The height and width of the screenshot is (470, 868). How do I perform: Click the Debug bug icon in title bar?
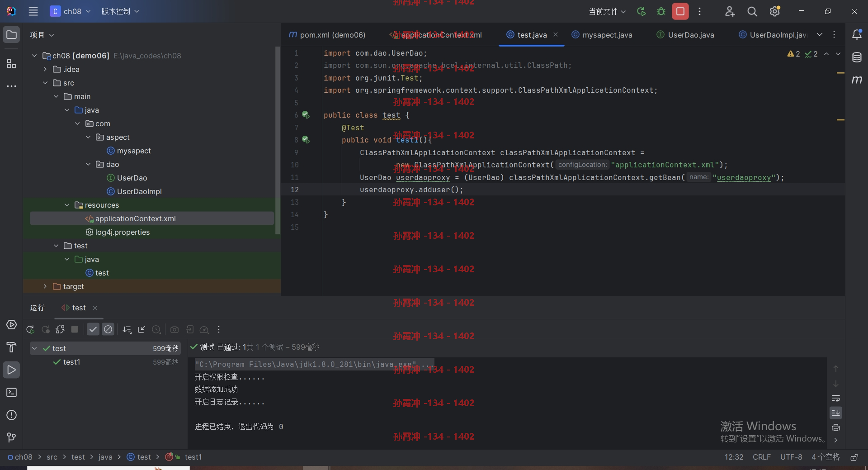[661, 11]
